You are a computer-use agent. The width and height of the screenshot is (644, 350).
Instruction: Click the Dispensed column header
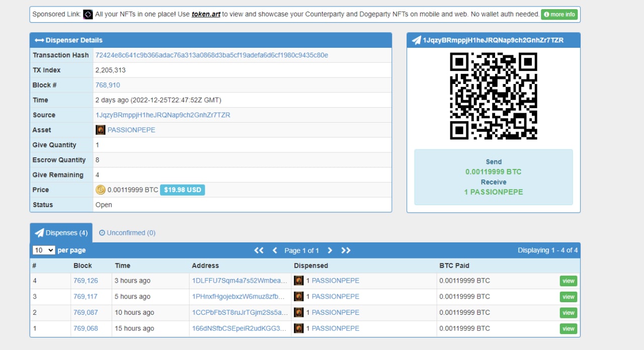(311, 266)
